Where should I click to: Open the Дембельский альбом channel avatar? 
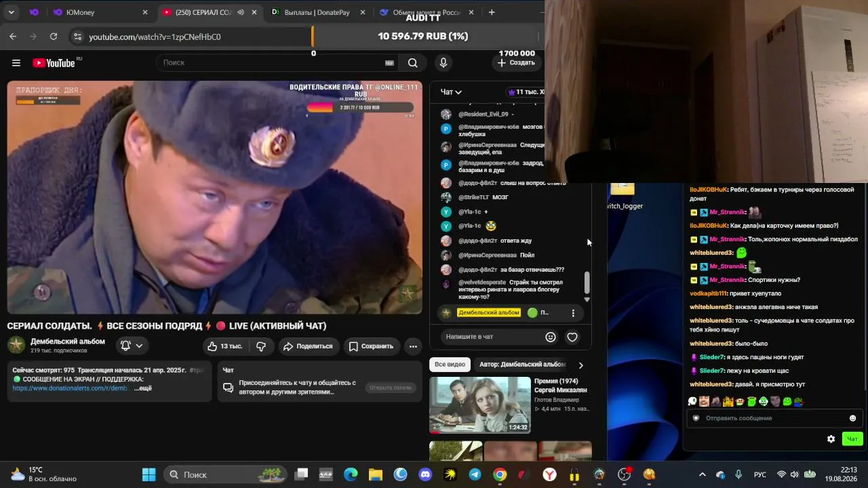16,345
